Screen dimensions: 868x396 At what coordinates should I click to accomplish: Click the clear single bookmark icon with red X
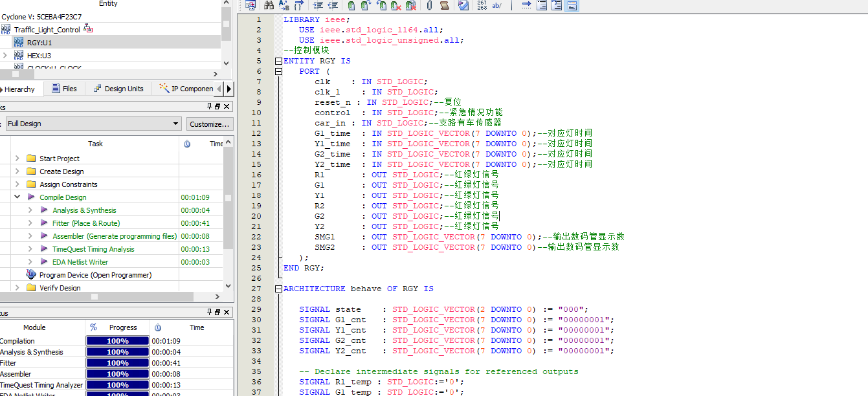click(x=395, y=5)
